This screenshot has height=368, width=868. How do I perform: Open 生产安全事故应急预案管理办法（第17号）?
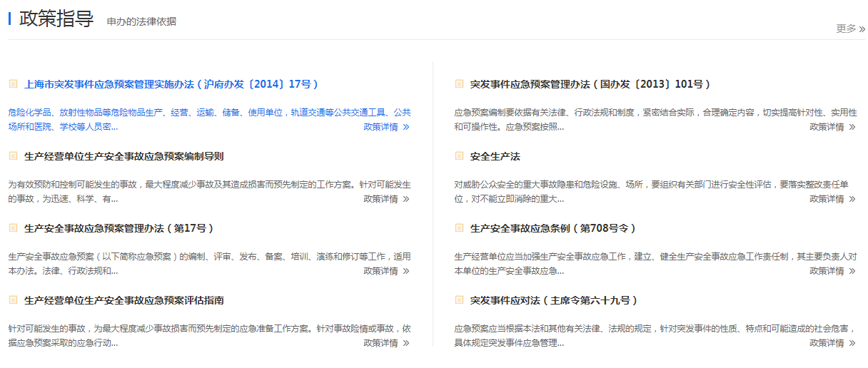click(119, 228)
